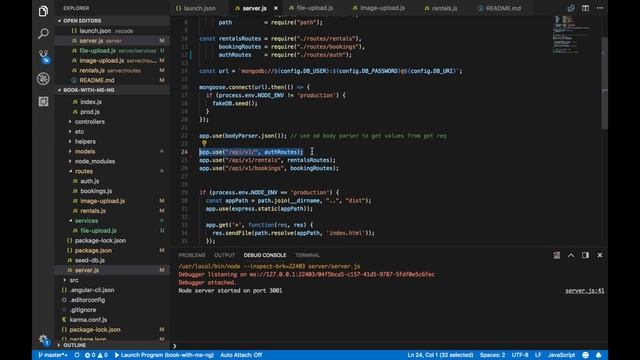Screen dimensions: 640x360
Task: Open the Terminal panel tab
Action: (307, 255)
